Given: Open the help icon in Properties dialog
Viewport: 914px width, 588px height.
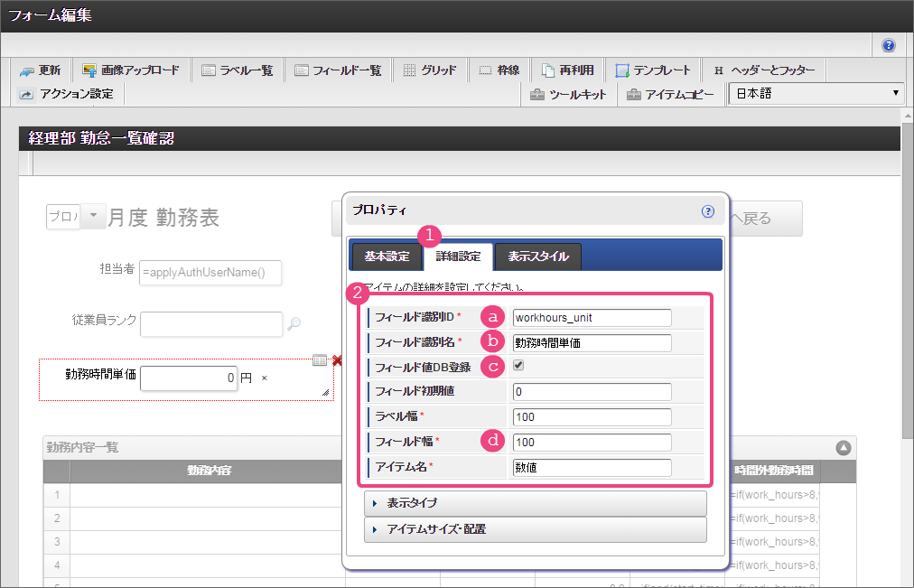Looking at the screenshot, I should coord(708,211).
